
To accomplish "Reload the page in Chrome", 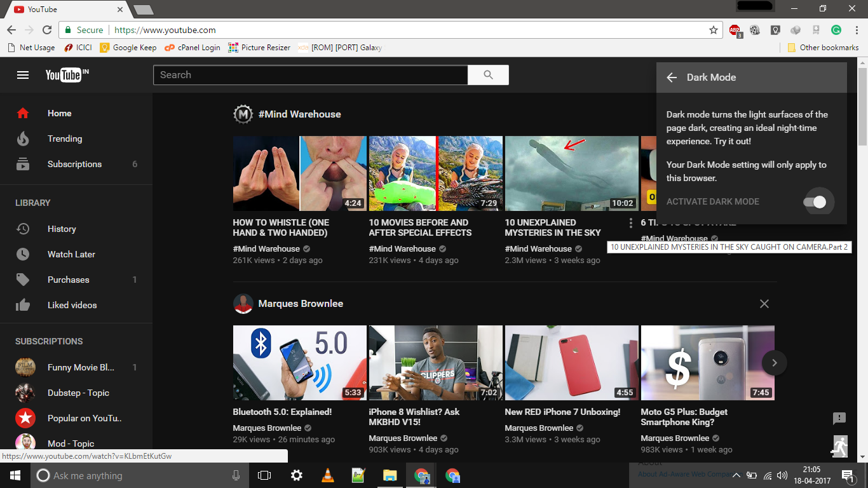I will [47, 30].
